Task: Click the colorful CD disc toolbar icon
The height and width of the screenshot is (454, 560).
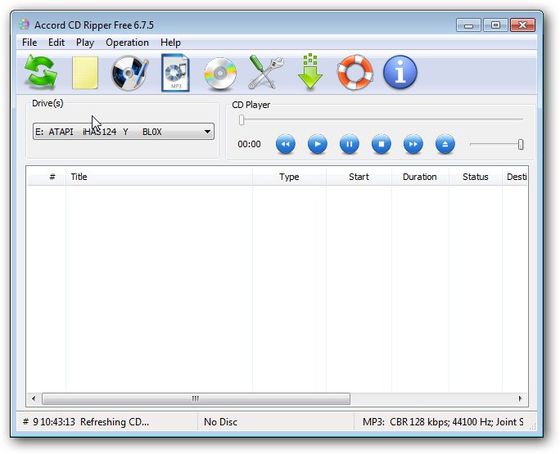Action: (x=220, y=73)
